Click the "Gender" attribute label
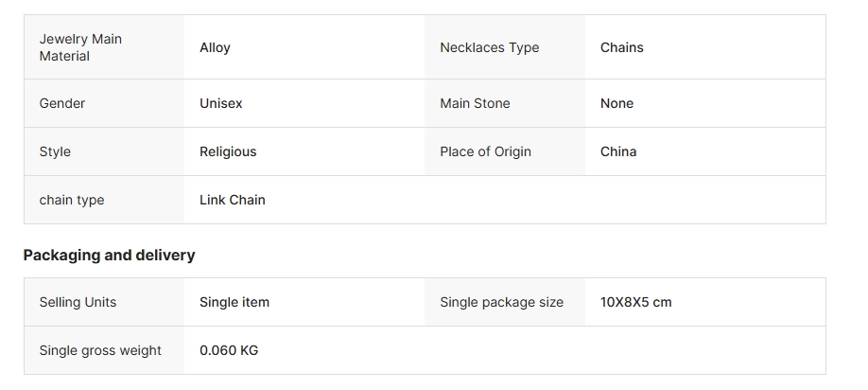This screenshot has height=390, width=868. pyautogui.click(x=62, y=103)
